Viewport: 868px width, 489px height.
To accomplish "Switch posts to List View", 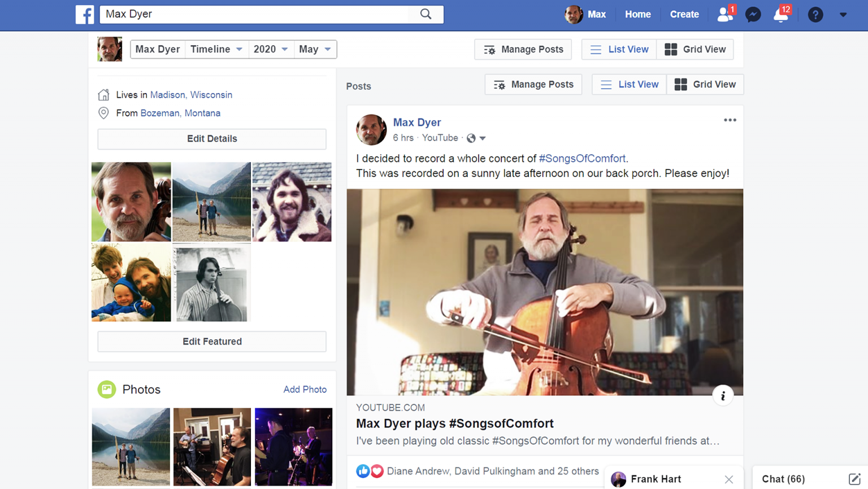I will pyautogui.click(x=628, y=84).
